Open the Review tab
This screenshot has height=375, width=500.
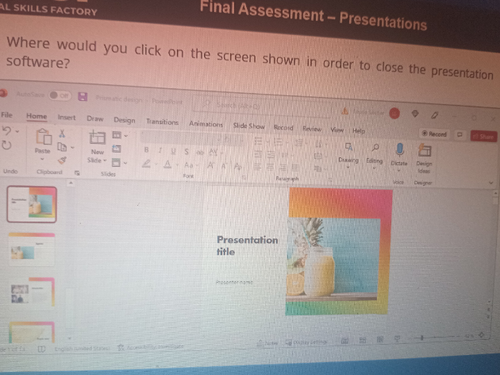point(312,129)
